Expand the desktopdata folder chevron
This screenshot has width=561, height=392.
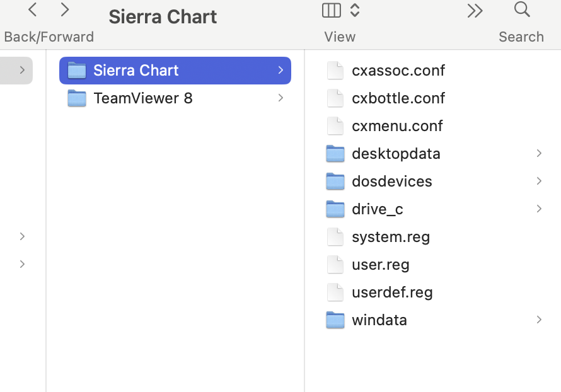click(539, 153)
